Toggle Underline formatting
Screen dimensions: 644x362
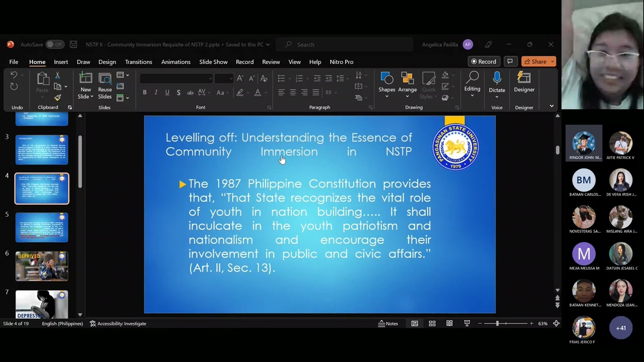point(167,93)
